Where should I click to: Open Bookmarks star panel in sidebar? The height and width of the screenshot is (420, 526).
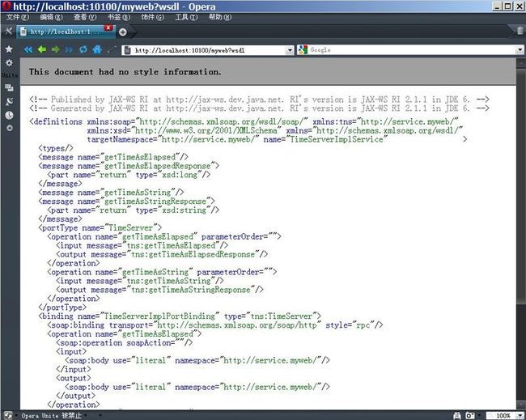[x=9, y=49]
